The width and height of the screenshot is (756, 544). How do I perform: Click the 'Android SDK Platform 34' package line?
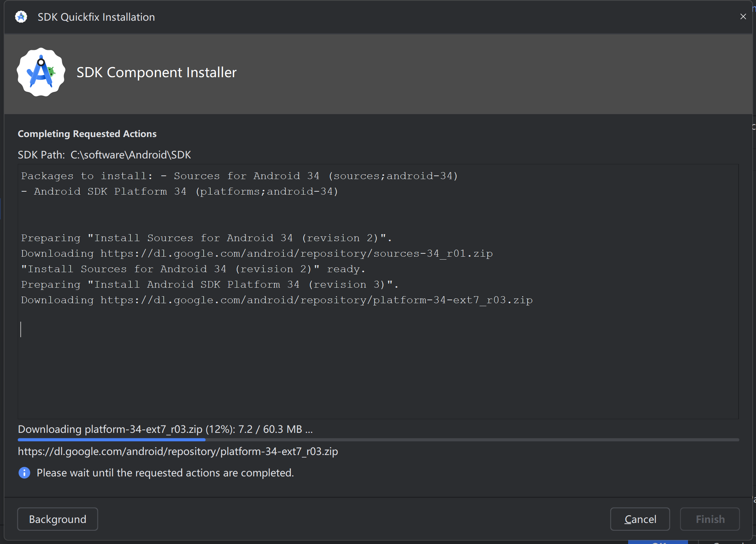[180, 191]
